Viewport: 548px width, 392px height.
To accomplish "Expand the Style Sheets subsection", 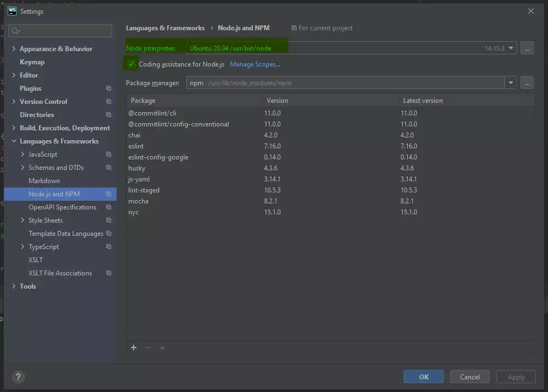I will point(23,220).
